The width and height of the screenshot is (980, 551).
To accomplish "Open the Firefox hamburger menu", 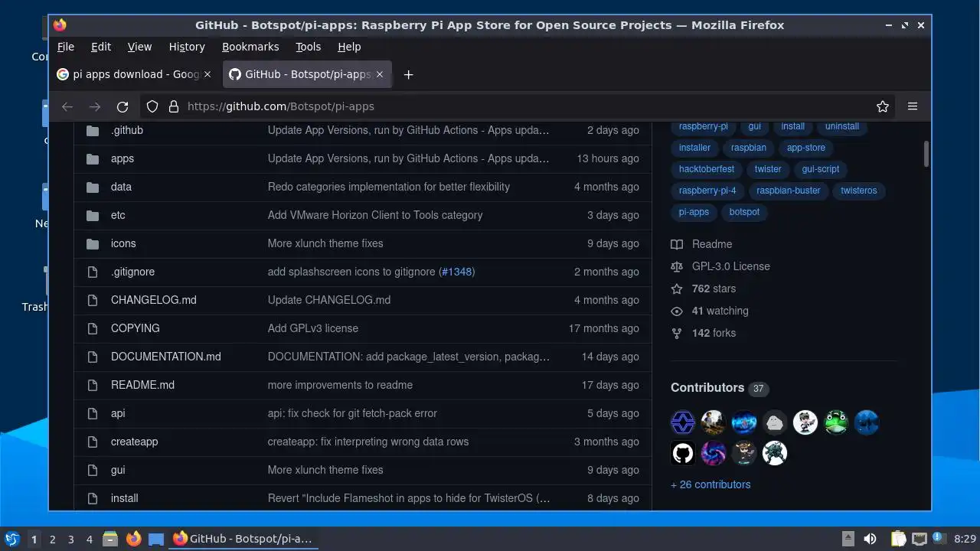I will (913, 106).
